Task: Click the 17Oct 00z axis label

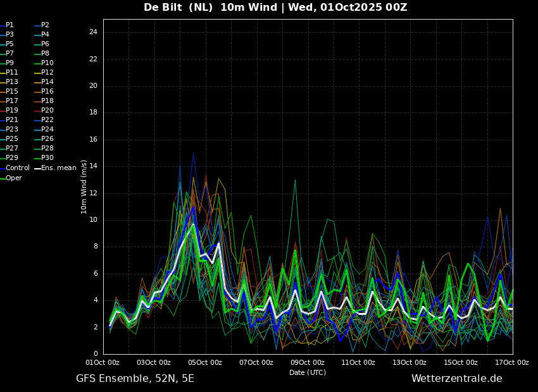Action: tap(512, 362)
